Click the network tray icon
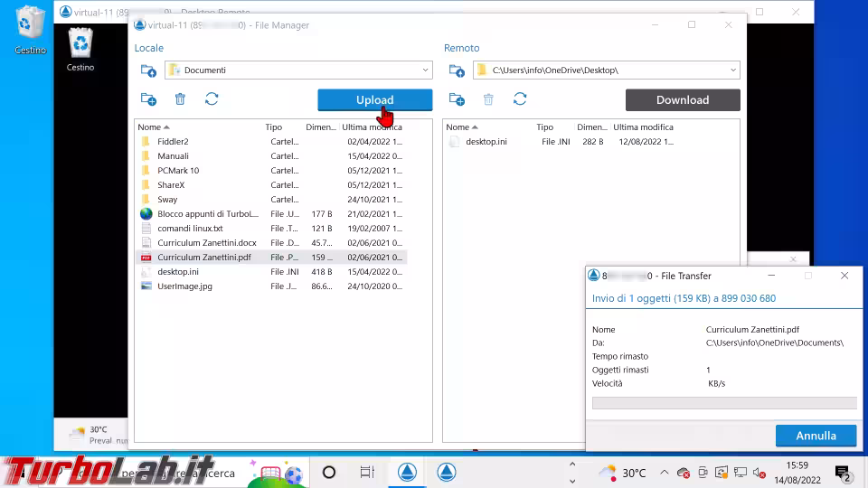Viewport: 868px width, 488px height. [x=741, y=473]
